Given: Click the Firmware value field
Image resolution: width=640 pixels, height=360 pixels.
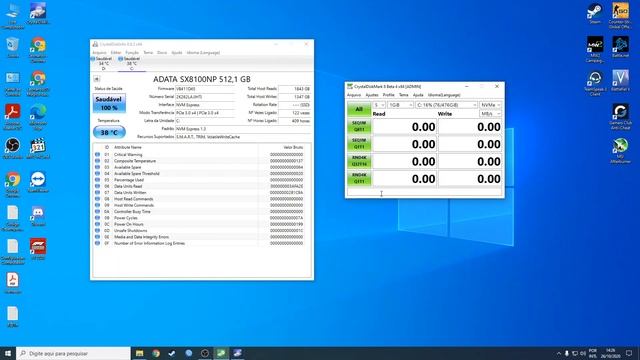Looking at the screenshot, I should coord(205,89).
